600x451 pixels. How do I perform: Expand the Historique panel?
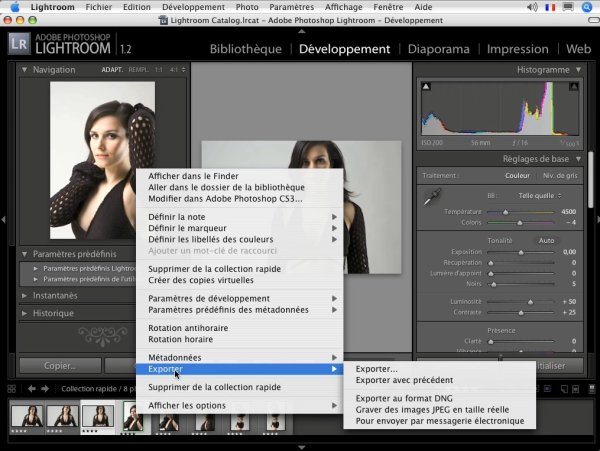(24, 313)
